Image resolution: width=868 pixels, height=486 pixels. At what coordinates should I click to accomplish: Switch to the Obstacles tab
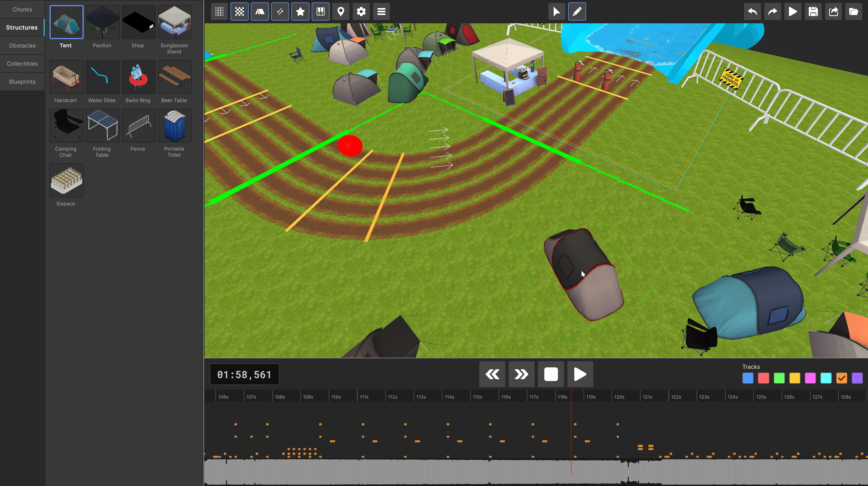point(22,46)
